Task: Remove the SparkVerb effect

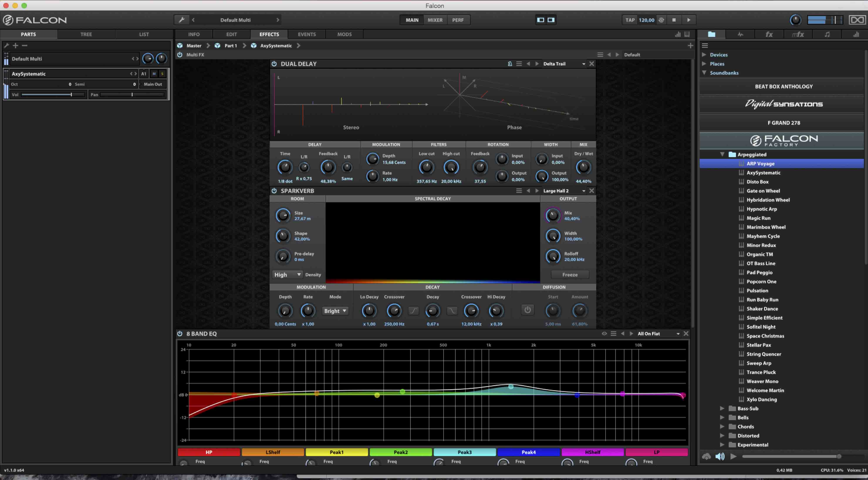Action: click(x=591, y=191)
